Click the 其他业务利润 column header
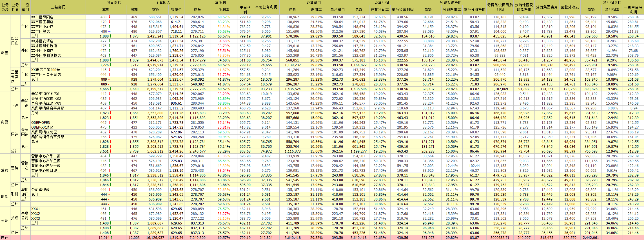 266,7
